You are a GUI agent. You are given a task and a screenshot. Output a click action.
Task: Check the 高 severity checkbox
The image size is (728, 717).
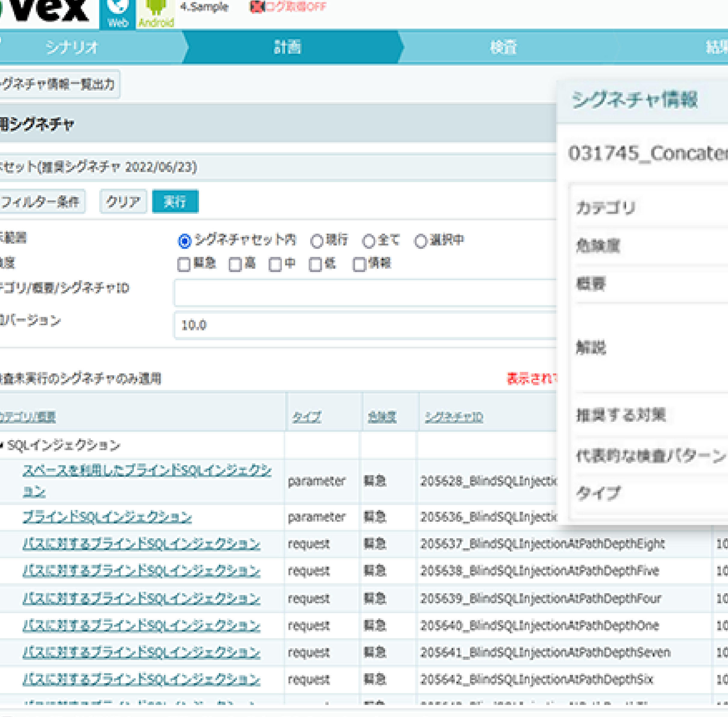(235, 264)
